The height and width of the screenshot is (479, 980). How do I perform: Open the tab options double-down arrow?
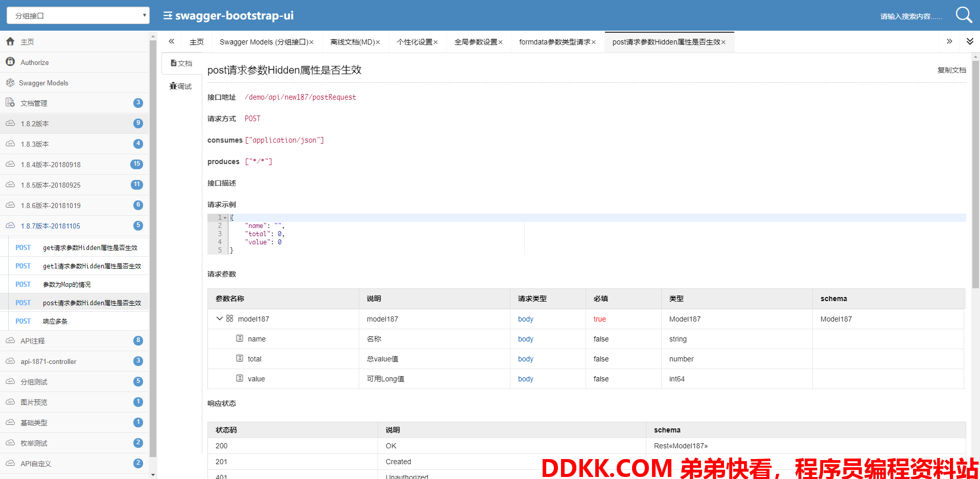(x=970, y=41)
